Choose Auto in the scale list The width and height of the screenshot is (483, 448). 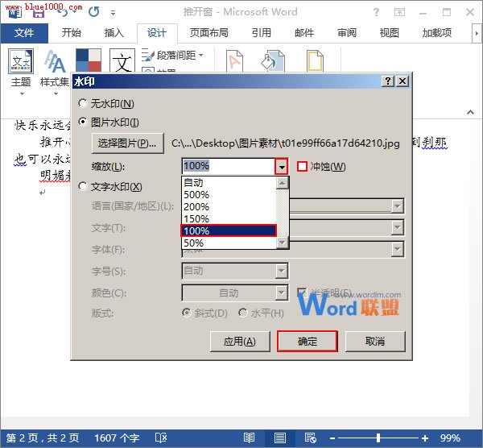(x=229, y=183)
